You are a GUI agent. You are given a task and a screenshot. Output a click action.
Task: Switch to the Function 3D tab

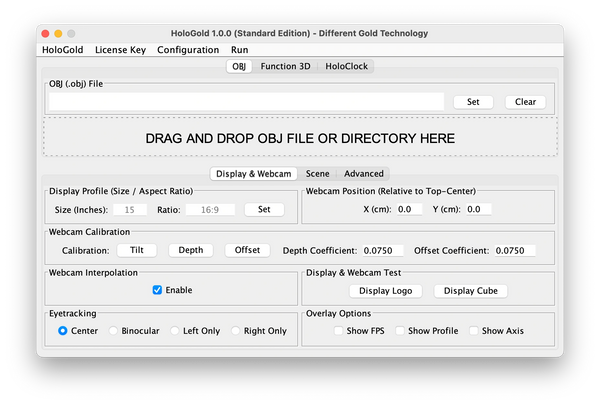[285, 66]
